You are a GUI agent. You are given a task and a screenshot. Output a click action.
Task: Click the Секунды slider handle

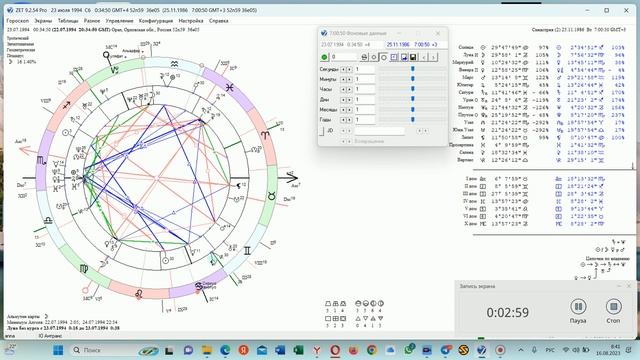tap(413, 69)
